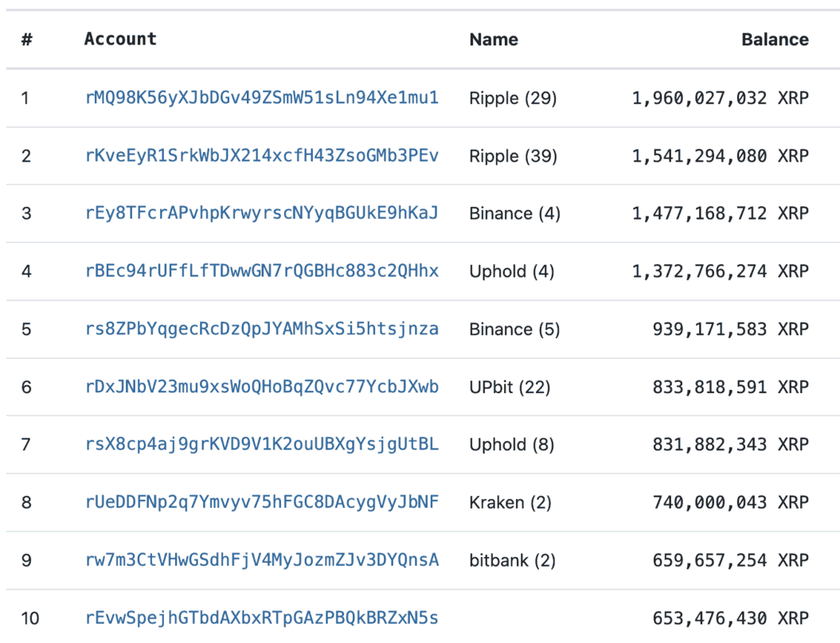Open account rs8ZPbYqgecRcDzQpJYAMhSxSi5htsjnza
The width and height of the screenshot is (840, 643).
click(x=262, y=329)
